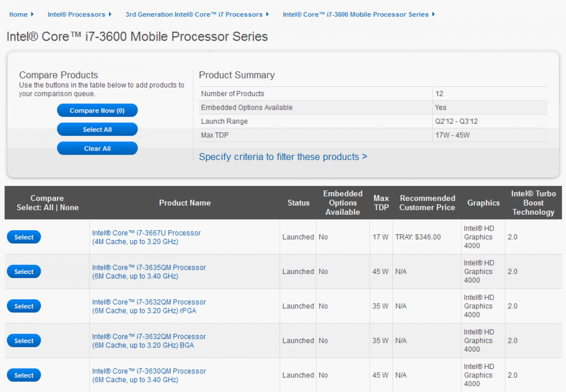Sort by Intel Turbo Boost Technology header
The width and height of the screenshot is (566, 392).
tap(533, 203)
